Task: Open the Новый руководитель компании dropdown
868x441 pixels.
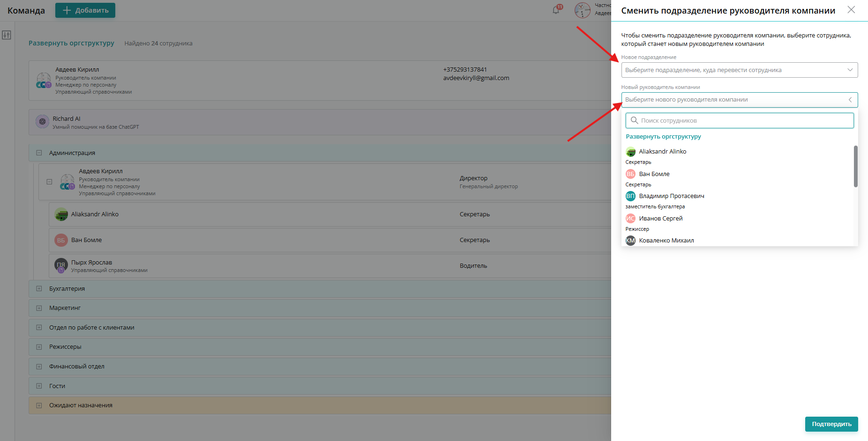Action: [x=739, y=100]
